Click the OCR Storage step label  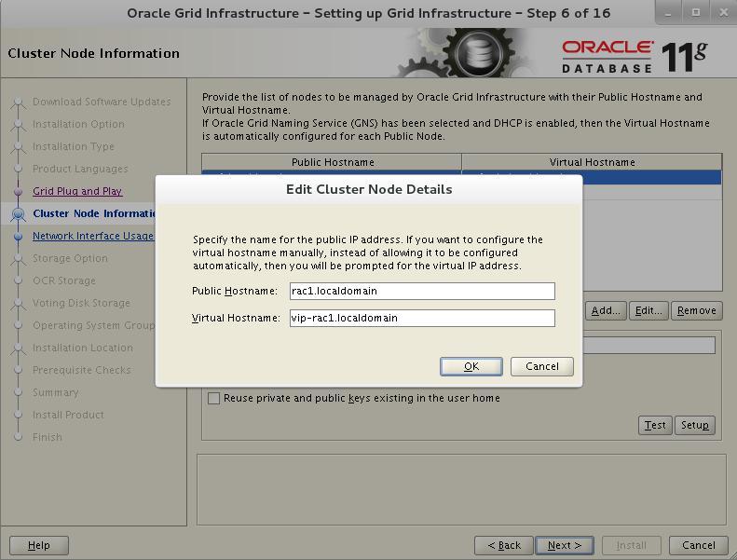click(x=64, y=280)
